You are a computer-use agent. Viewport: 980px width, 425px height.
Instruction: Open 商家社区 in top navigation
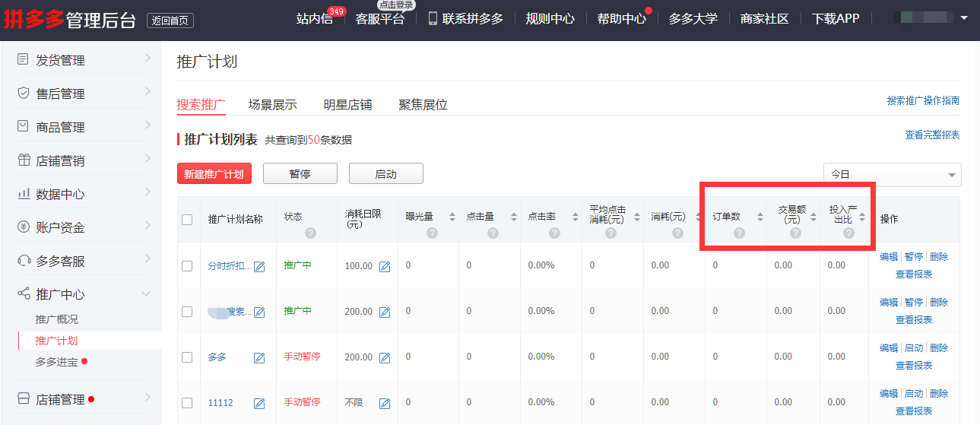click(765, 18)
